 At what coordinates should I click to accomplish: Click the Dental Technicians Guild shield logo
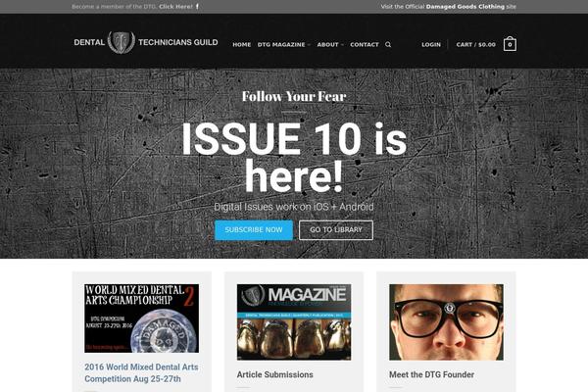click(122, 42)
